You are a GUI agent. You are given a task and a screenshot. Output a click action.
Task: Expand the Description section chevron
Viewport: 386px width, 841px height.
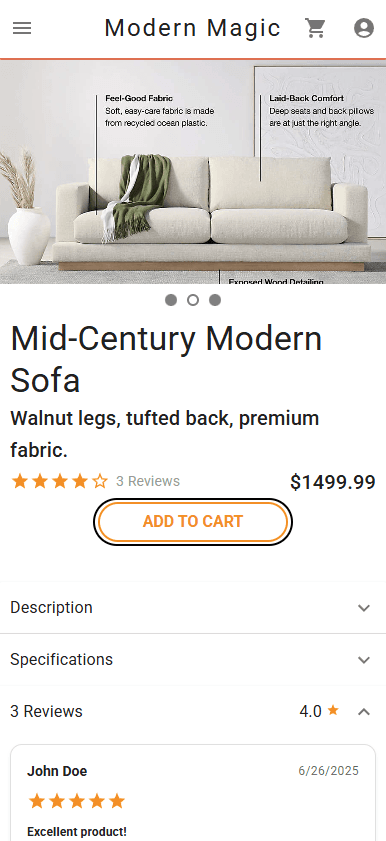(364, 608)
